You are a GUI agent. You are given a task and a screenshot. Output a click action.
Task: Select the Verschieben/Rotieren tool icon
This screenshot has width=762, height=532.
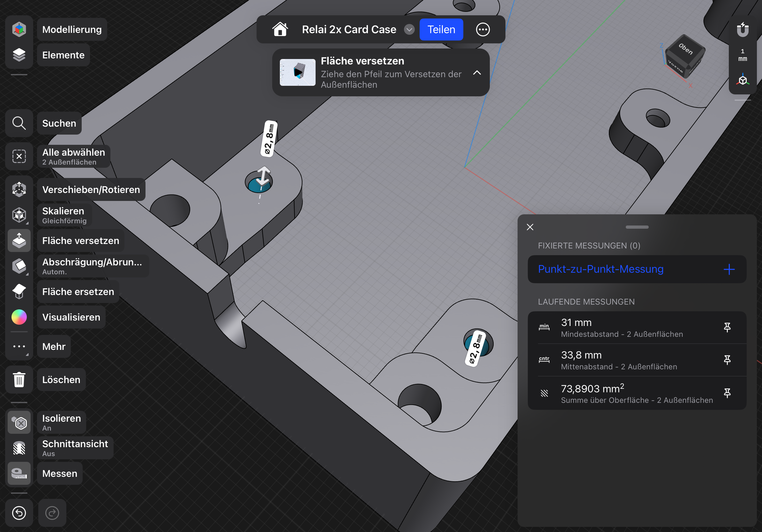(x=19, y=189)
